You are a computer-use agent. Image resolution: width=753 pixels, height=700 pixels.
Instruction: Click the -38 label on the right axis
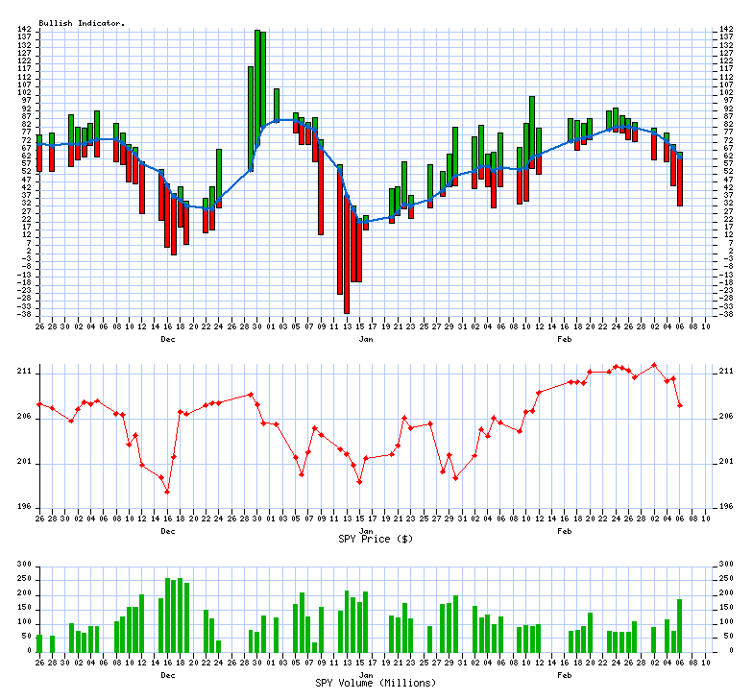[725, 314]
